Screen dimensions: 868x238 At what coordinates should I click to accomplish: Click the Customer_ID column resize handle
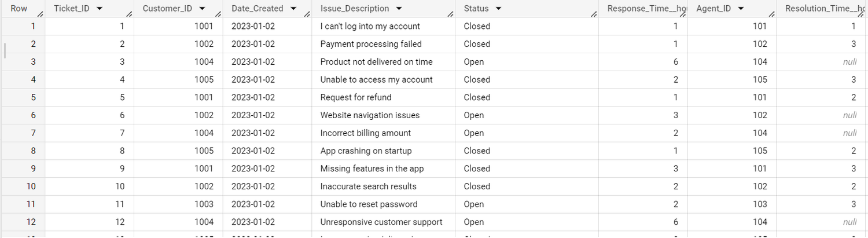pyautogui.click(x=218, y=14)
